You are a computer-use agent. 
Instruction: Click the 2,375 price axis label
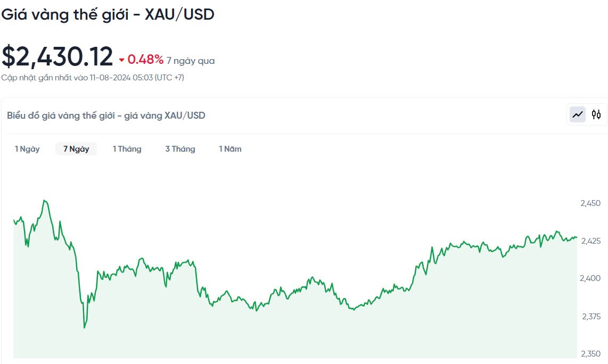(x=590, y=317)
